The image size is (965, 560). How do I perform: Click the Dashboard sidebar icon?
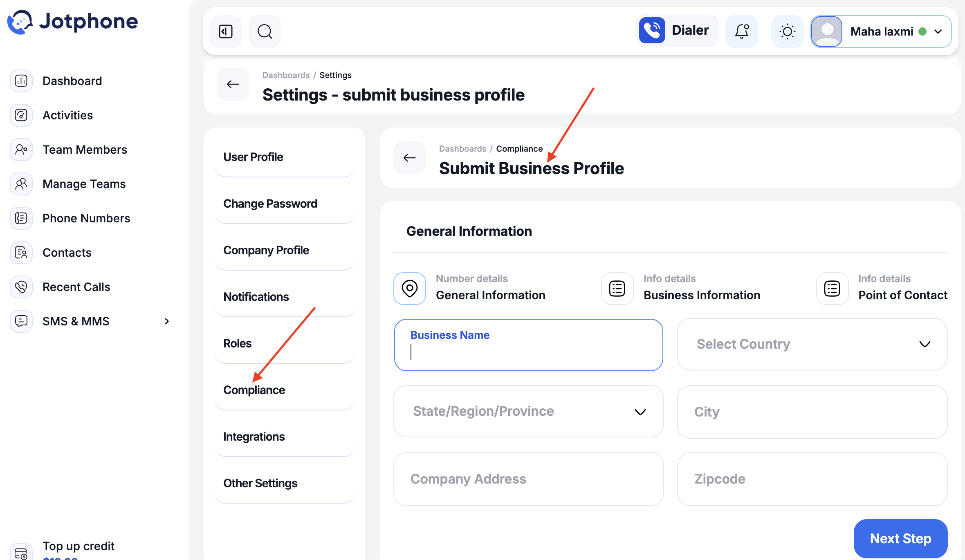21,81
